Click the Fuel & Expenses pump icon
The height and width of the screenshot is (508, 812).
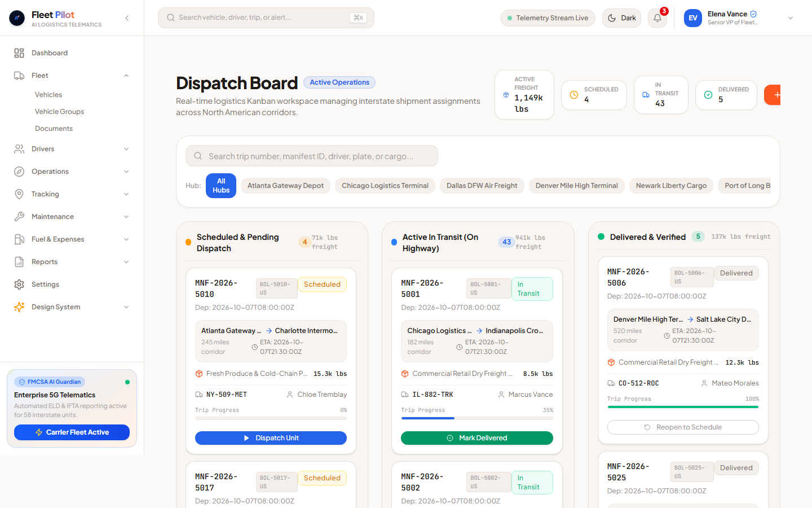(19, 239)
